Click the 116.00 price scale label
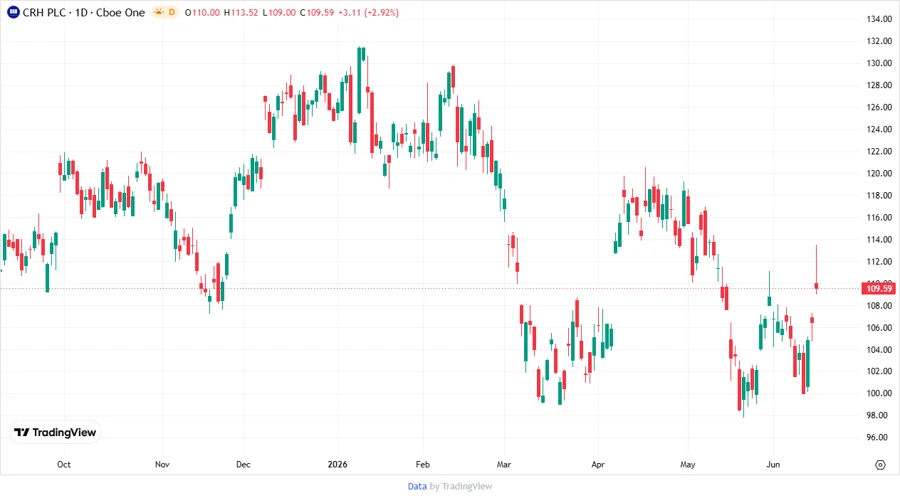This screenshot has height=498, width=900. click(879, 217)
